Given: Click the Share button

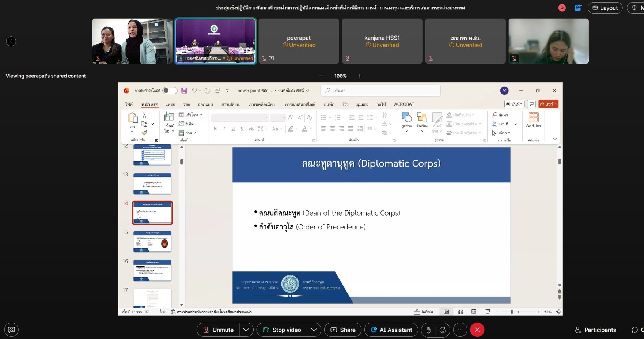Looking at the screenshot, I should [x=343, y=330].
